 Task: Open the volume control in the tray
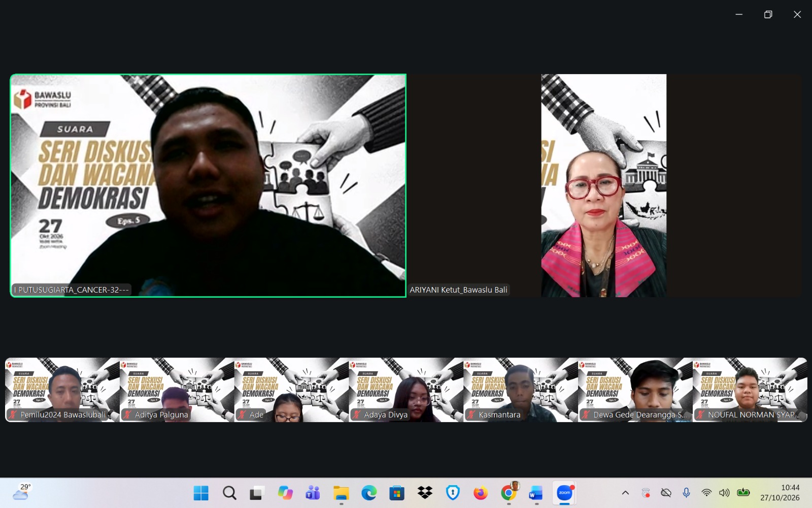(x=724, y=493)
